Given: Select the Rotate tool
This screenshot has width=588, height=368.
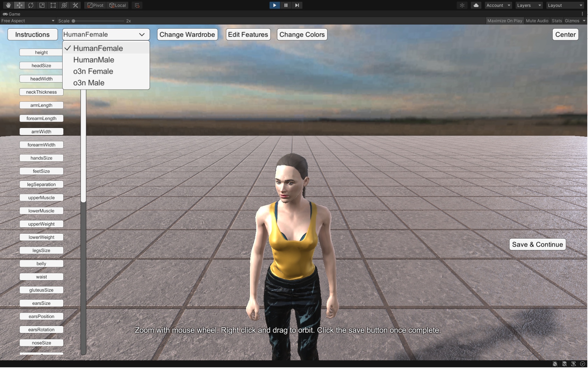Looking at the screenshot, I should coord(31,5).
